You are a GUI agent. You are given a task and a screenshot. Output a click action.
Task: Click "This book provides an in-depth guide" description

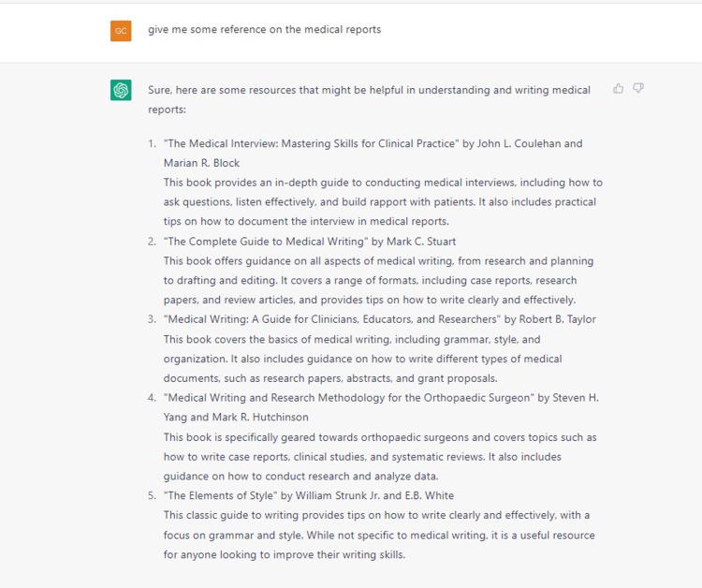(382, 182)
